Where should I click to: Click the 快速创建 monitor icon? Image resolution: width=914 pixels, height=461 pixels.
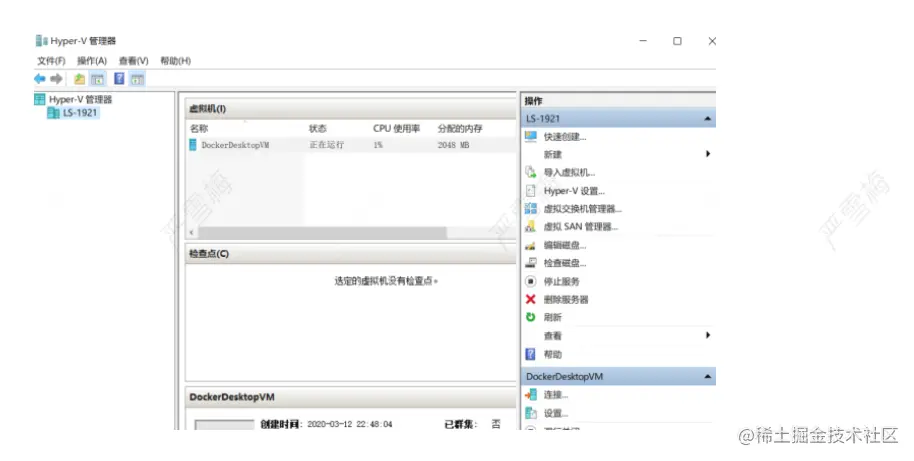point(530,136)
